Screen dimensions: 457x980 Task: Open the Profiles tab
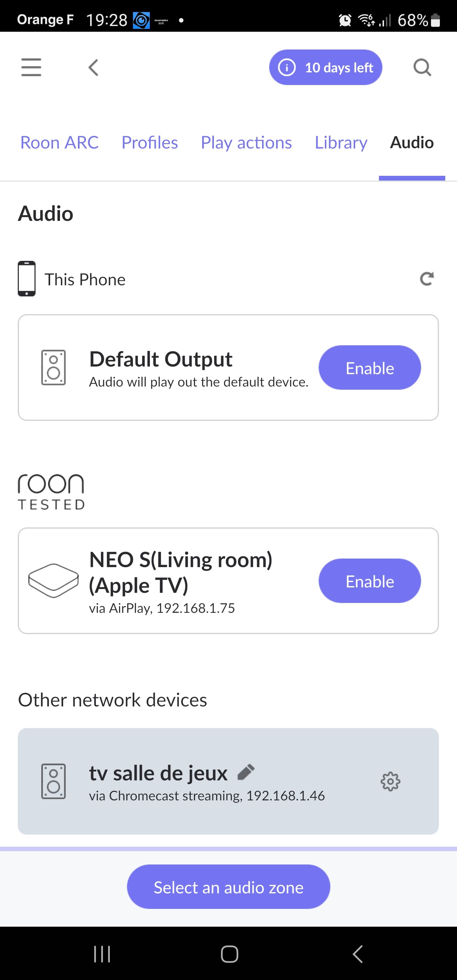pos(149,143)
